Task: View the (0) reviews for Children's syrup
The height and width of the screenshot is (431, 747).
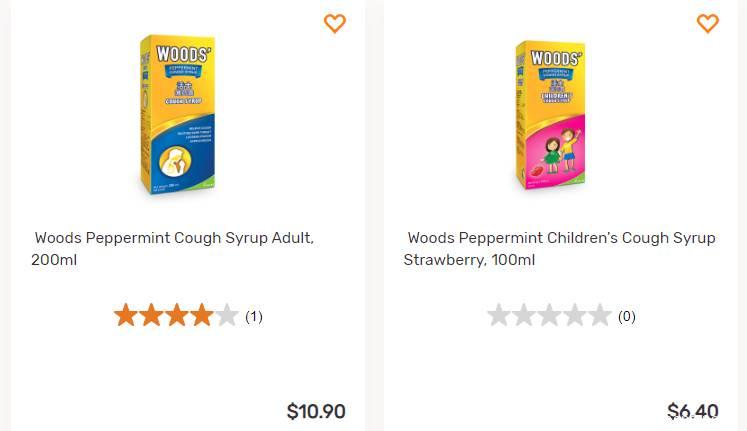Action: click(x=627, y=317)
